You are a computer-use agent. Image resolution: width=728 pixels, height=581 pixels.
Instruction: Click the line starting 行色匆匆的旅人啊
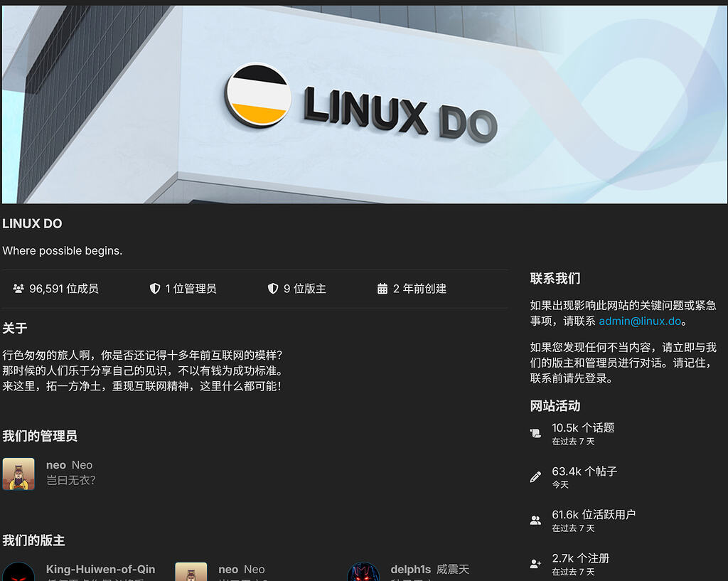pyautogui.click(x=142, y=356)
